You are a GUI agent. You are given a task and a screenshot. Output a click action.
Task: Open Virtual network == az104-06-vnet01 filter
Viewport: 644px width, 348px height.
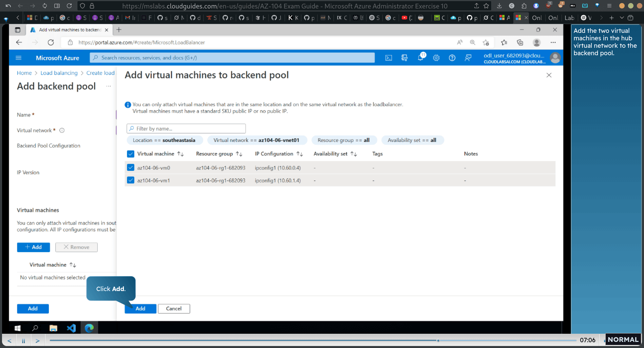point(257,140)
